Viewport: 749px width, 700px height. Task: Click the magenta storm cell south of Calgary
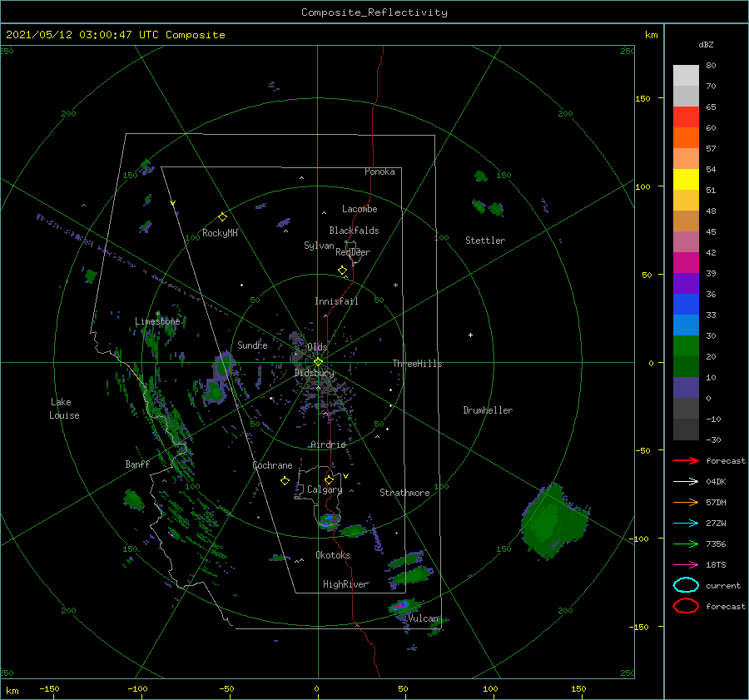(x=328, y=521)
